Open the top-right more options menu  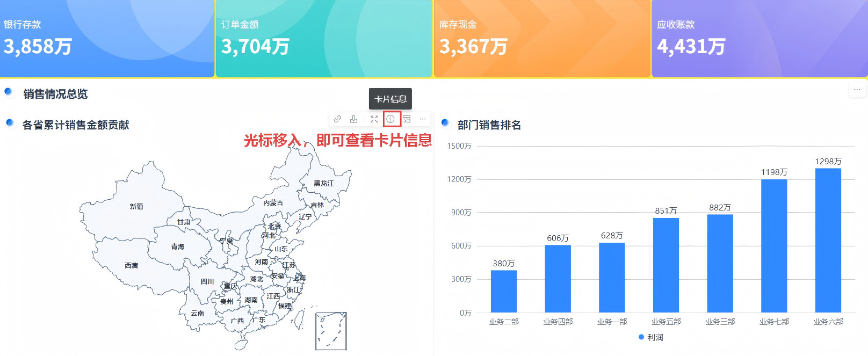(857, 90)
